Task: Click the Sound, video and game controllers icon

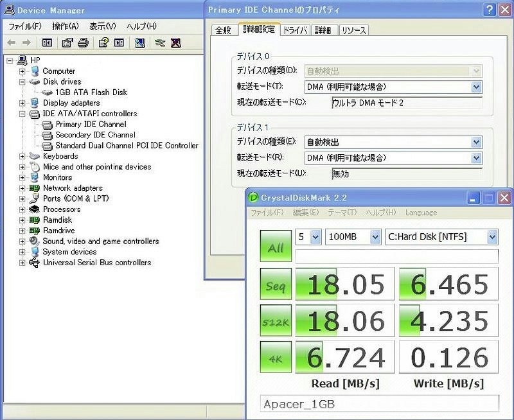Action: (35, 241)
